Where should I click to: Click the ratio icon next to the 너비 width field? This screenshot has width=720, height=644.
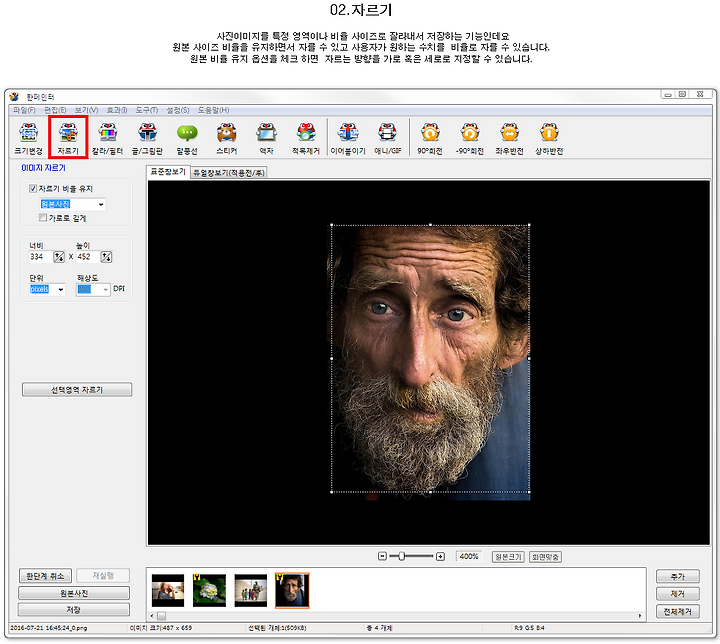click(x=59, y=257)
